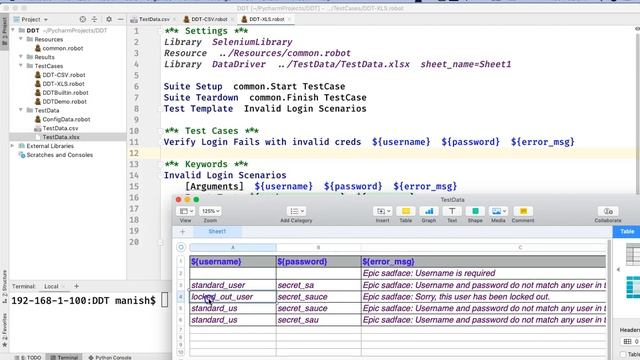Open the Terminal tool window button
Screen dimensions: 640x360
pos(64,357)
